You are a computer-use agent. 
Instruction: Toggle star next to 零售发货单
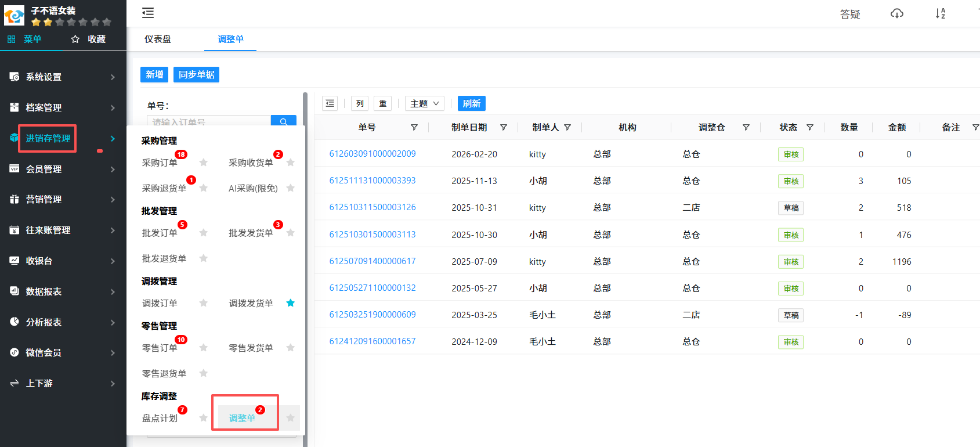click(290, 348)
